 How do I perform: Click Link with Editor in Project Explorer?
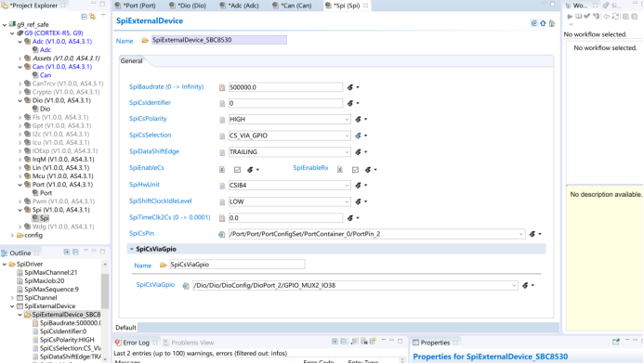93,17
